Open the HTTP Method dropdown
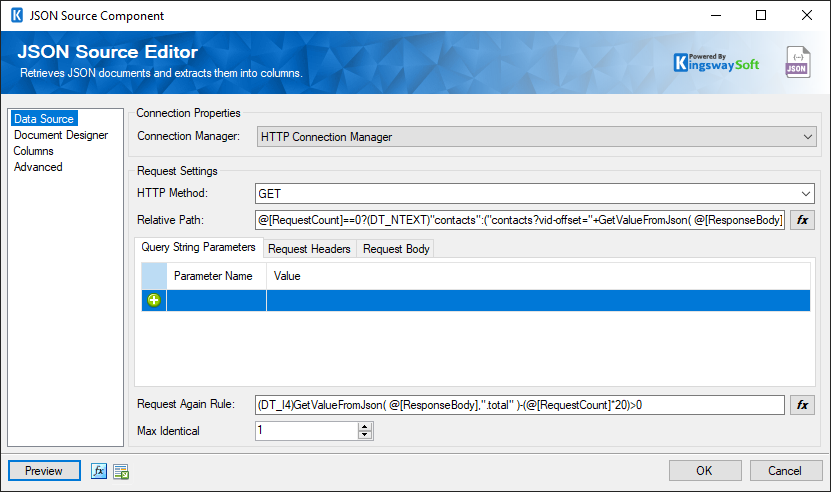Screen dimensions: 831x492 pyautogui.click(x=805, y=194)
